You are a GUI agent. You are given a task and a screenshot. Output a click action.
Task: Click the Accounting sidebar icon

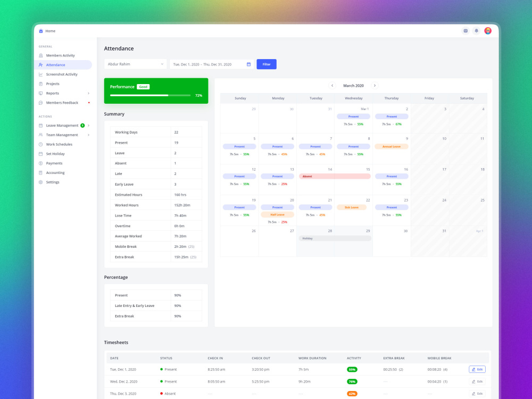click(41, 173)
